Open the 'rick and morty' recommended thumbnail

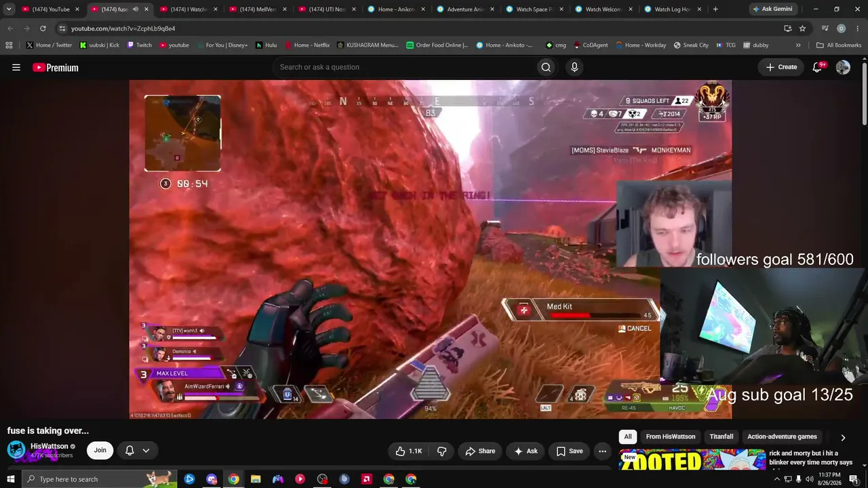tap(692, 459)
